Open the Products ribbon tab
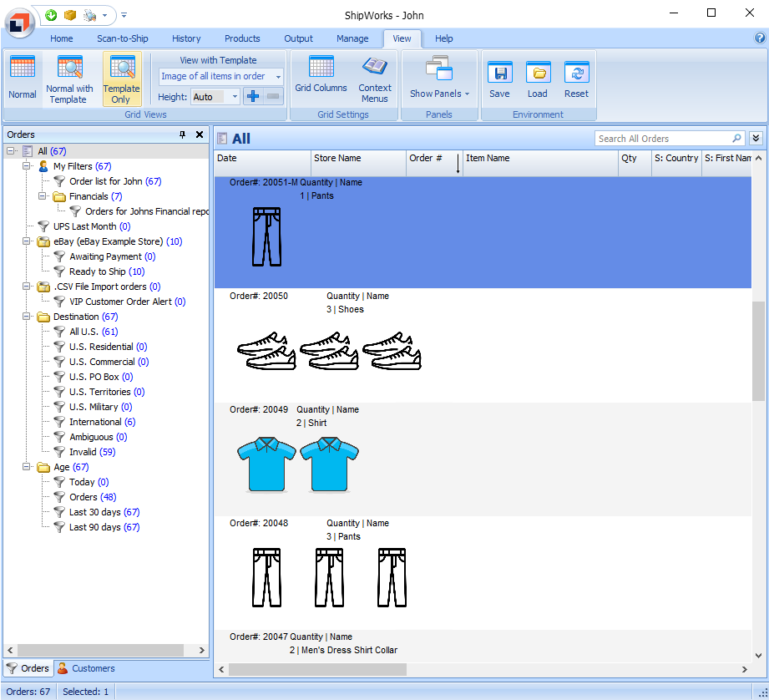 [x=242, y=38]
